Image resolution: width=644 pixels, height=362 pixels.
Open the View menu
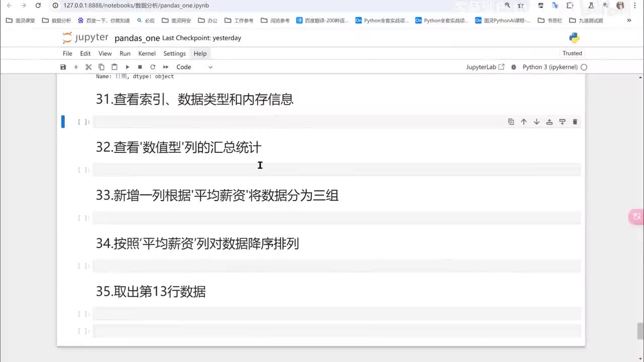105,53
